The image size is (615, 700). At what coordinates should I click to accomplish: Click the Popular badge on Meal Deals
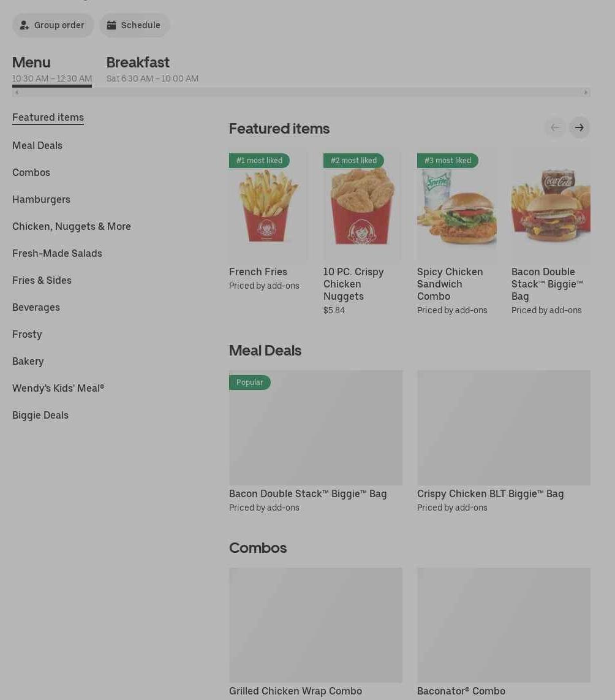(x=250, y=382)
